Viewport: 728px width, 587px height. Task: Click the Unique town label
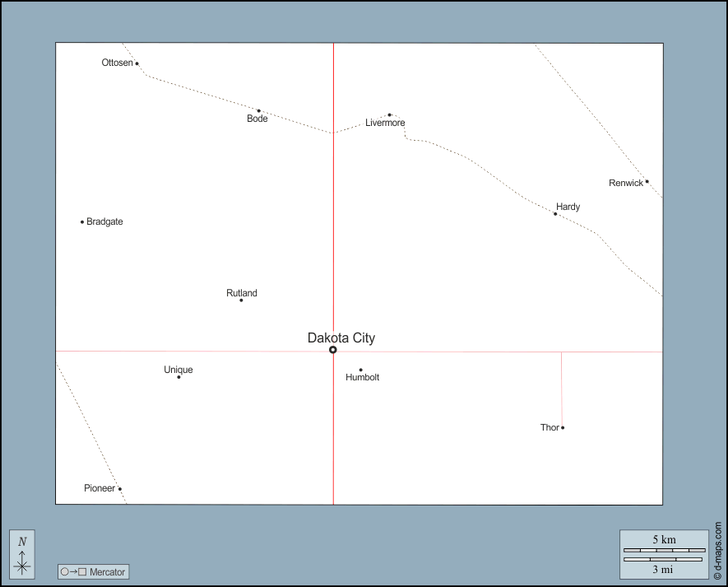coord(179,370)
